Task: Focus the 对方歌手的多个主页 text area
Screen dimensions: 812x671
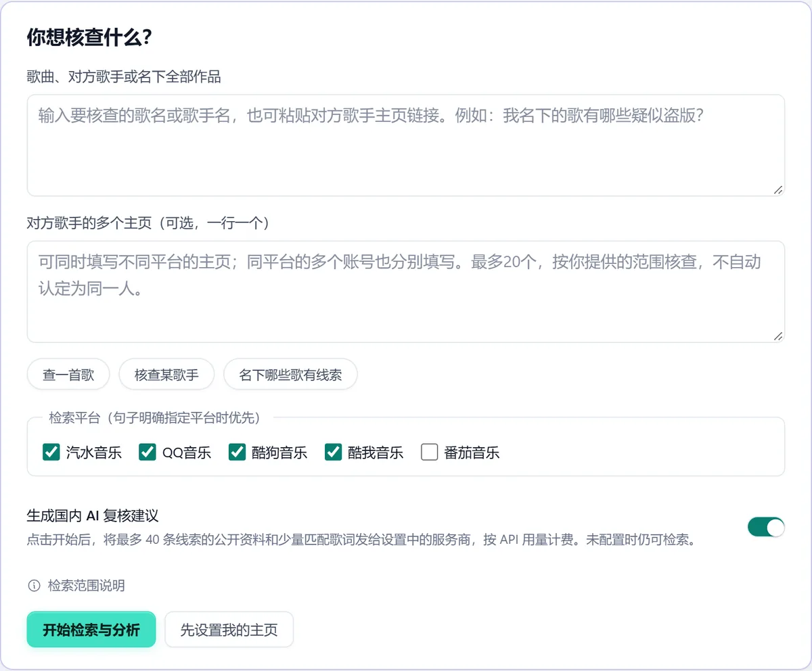Action: coord(406,292)
